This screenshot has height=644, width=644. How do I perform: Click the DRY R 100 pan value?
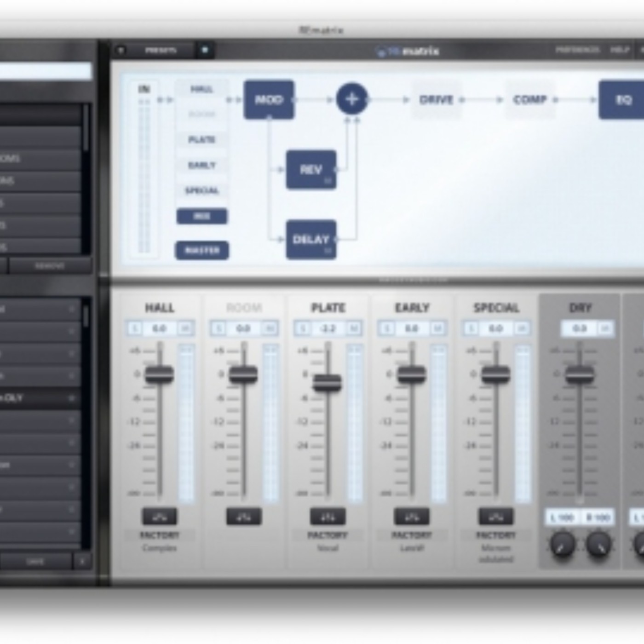pos(598,517)
